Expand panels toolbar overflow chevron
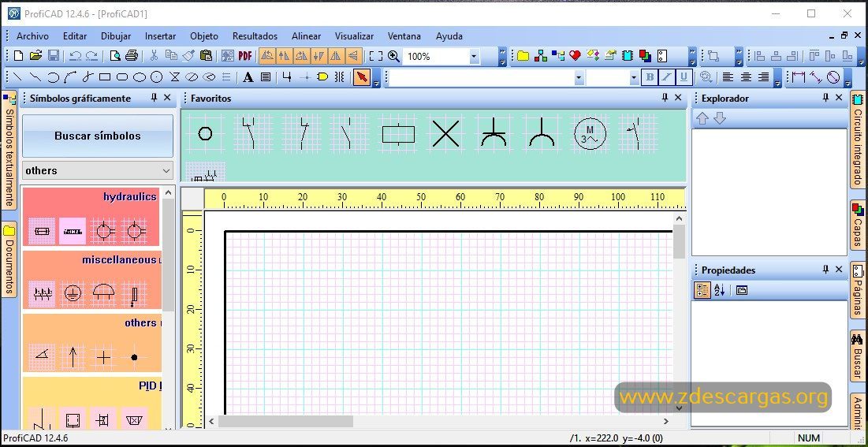 click(x=692, y=56)
